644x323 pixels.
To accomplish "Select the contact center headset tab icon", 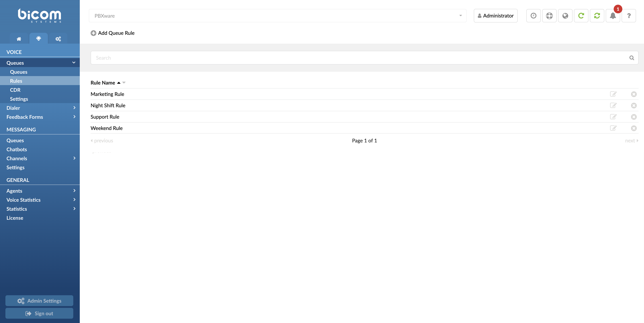I will 38,38.
